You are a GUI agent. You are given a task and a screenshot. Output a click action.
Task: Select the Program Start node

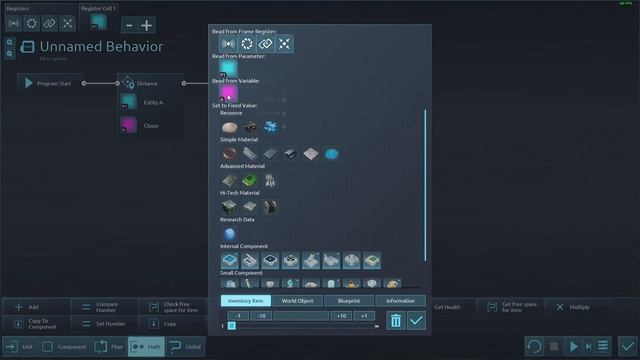click(x=50, y=83)
